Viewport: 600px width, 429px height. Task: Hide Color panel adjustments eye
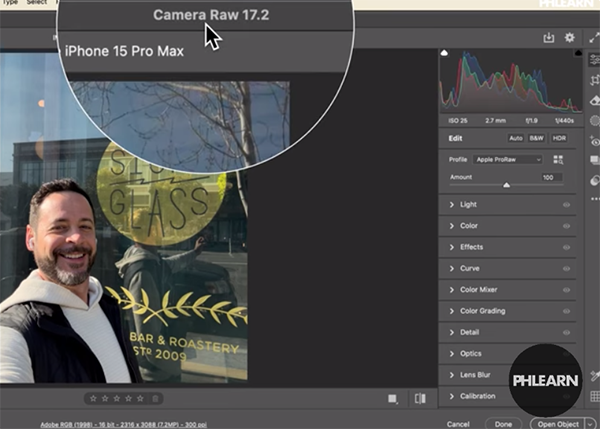click(x=566, y=226)
